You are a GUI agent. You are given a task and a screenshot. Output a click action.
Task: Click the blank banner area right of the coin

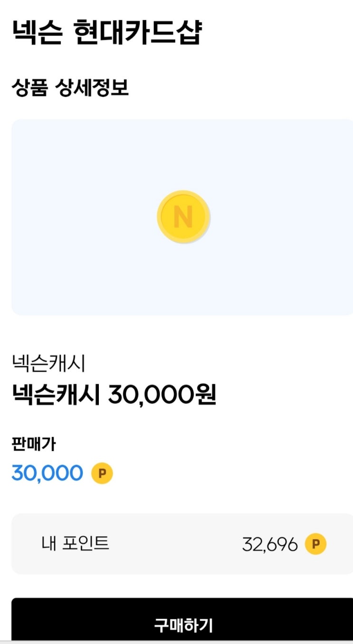tap(285, 217)
